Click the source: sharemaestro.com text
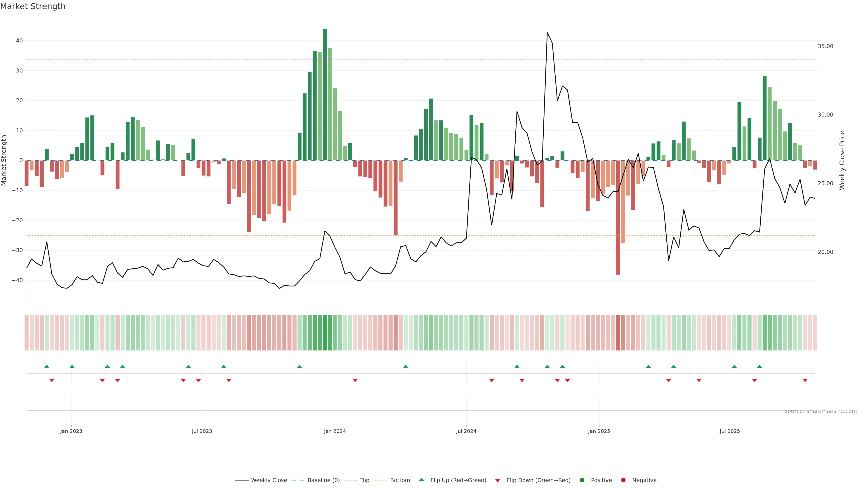Screen dimensions: 868x488 (x=821, y=411)
